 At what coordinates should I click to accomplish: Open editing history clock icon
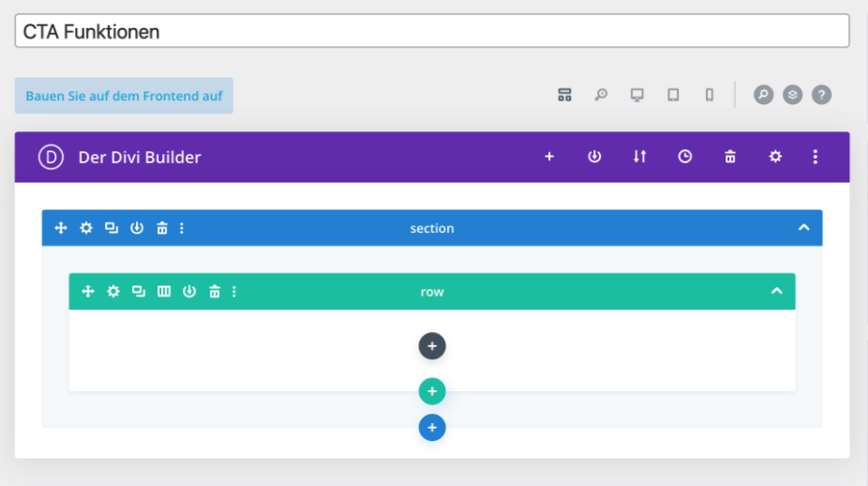coord(685,157)
